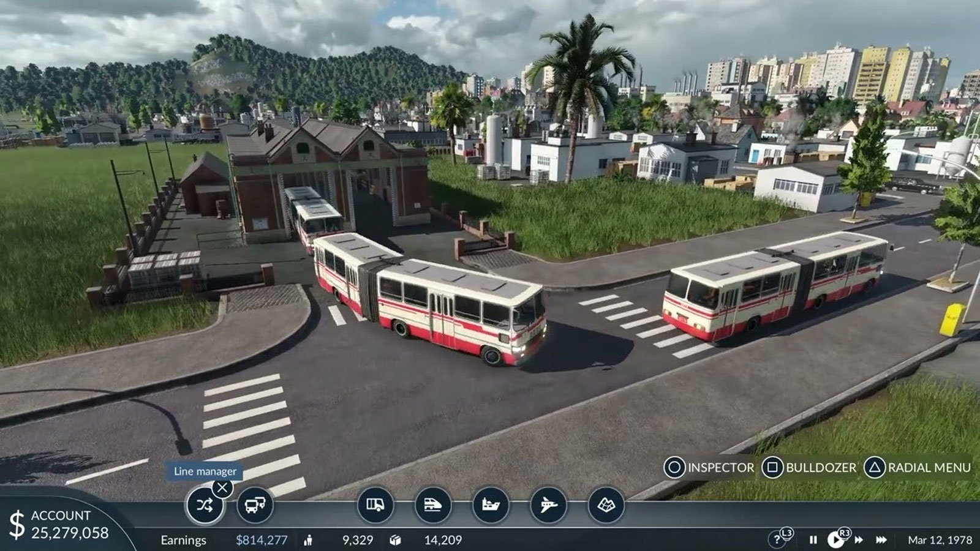Open the water transport ship icon
Image resolution: width=980 pixels, height=551 pixels.
click(x=491, y=505)
